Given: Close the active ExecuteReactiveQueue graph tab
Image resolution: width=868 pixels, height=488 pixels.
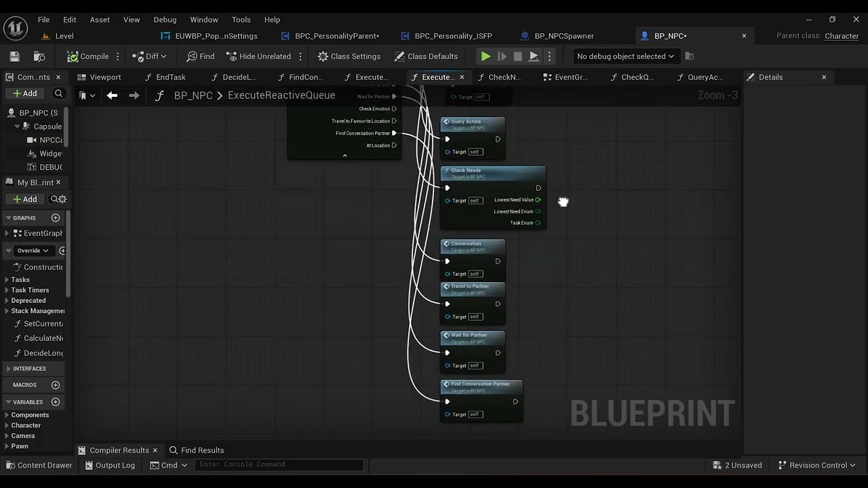Looking at the screenshot, I should tap(462, 77).
